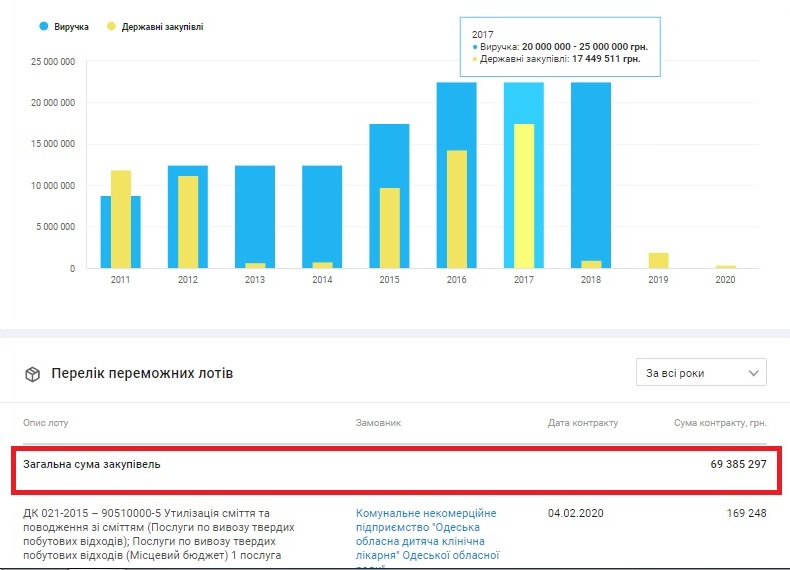Sort by Сума контракту, грн. column header
Screen dimensions: 790x570
coord(718,423)
